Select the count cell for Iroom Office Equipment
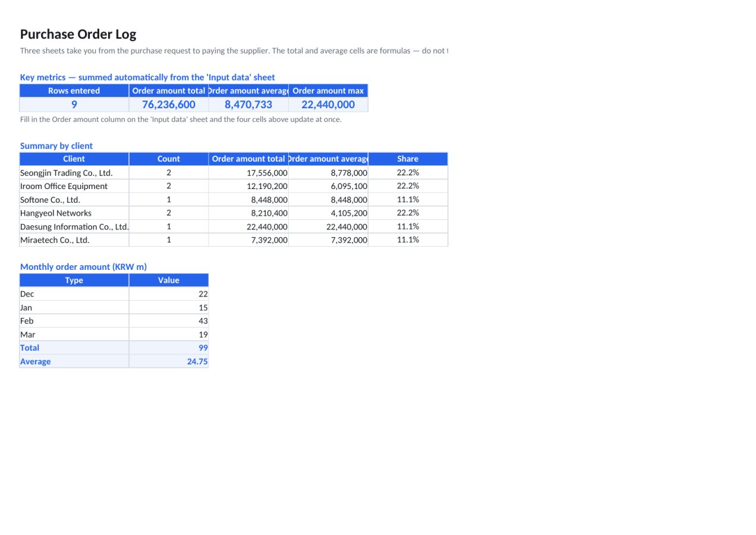The height and width of the screenshot is (535, 756). [169, 186]
